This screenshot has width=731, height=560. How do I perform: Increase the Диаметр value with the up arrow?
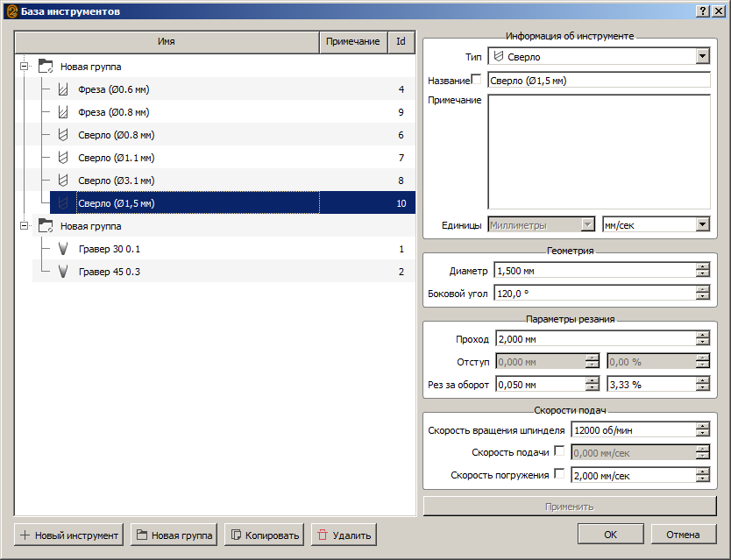(702, 267)
